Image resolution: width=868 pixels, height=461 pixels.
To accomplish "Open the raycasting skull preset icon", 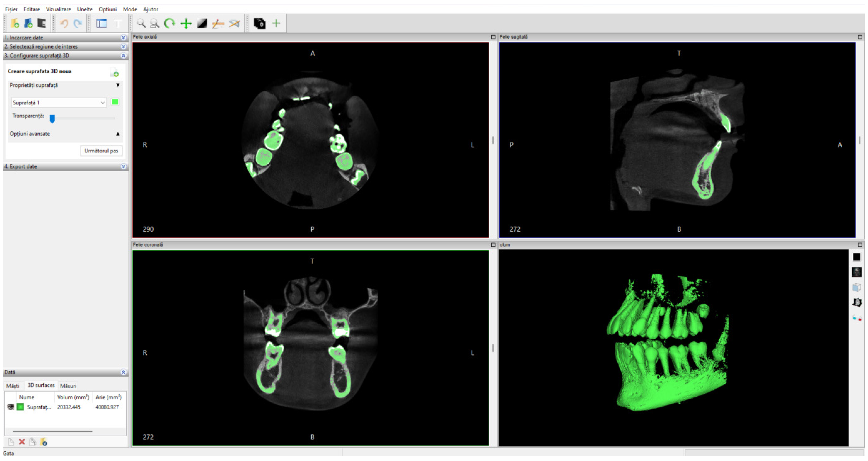I will [x=856, y=272].
